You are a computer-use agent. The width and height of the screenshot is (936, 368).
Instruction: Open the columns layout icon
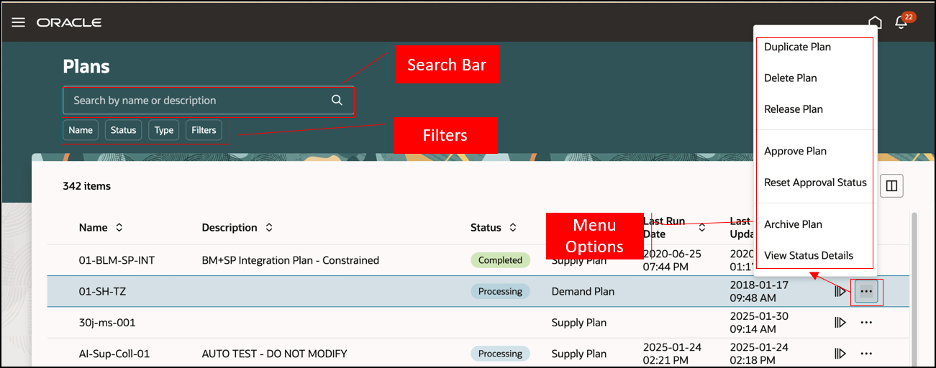pyautogui.click(x=892, y=186)
